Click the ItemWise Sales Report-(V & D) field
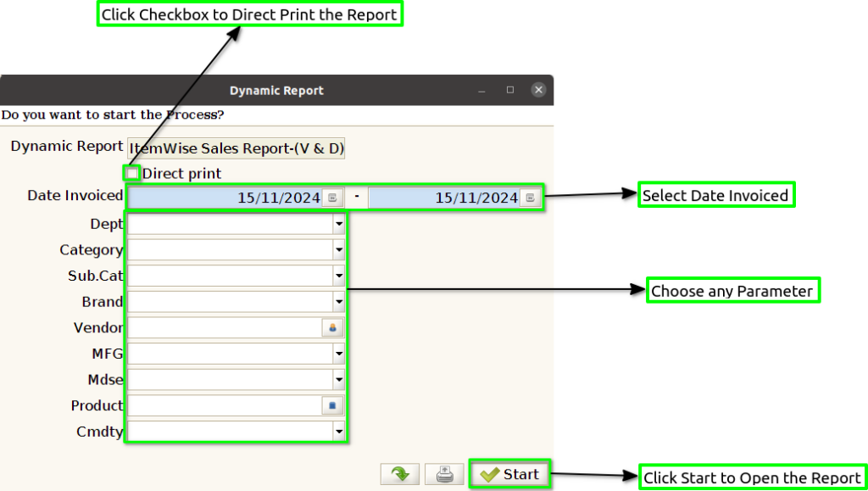 (x=236, y=148)
